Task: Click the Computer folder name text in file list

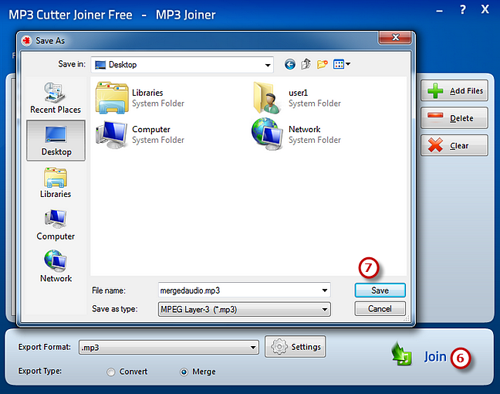Action: [x=151, y=129]
